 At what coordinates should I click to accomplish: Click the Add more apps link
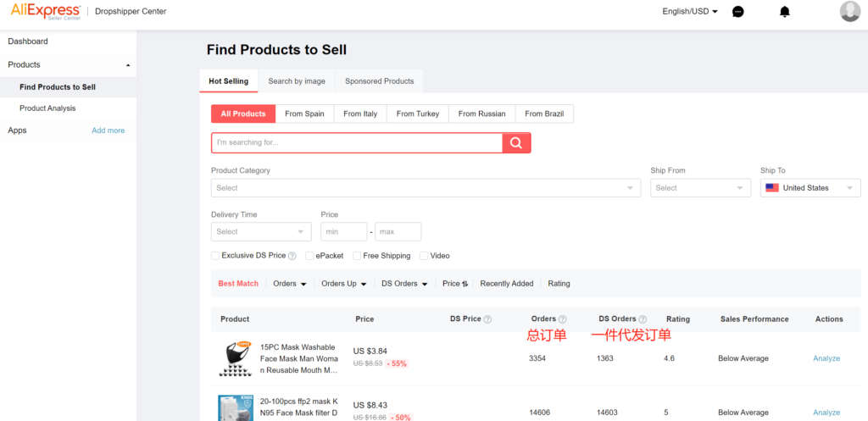click(108, 130)
